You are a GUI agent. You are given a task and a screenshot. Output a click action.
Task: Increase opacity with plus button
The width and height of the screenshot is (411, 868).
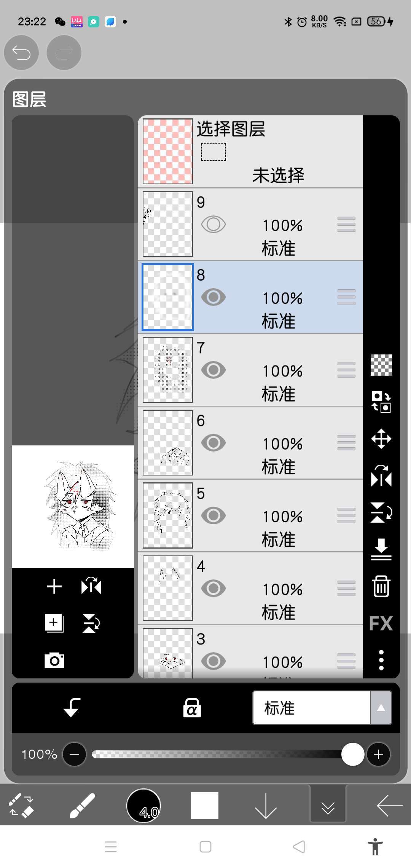(x=378, y=754)
